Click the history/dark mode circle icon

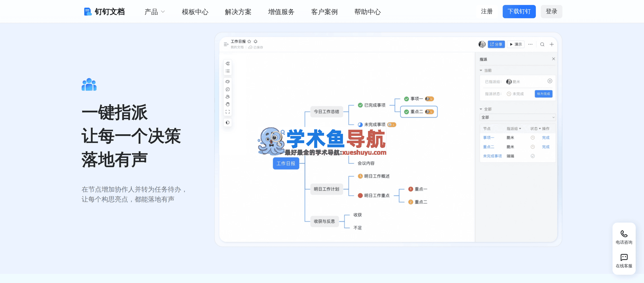pyautogui.click(x=228, y=123)
